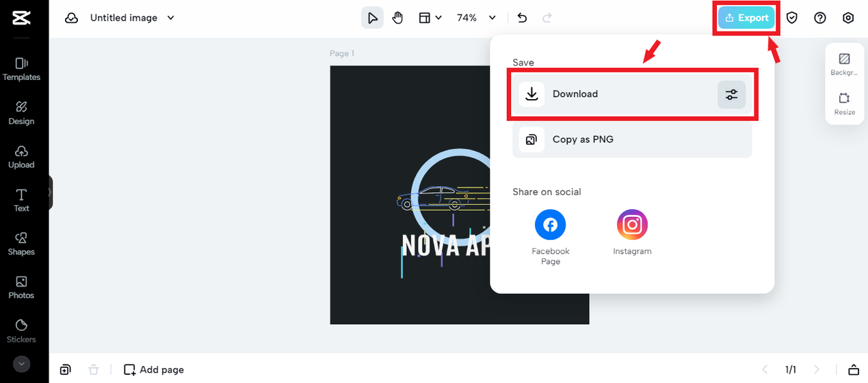Activate the hand pan tool
Viewport: 868px width, 383px height.
[x=397, y=18]
